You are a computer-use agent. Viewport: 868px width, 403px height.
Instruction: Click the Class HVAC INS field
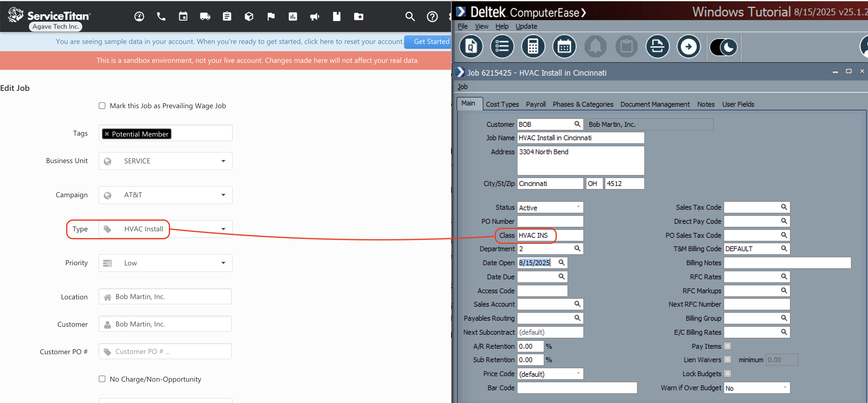[x=550, y=235]
